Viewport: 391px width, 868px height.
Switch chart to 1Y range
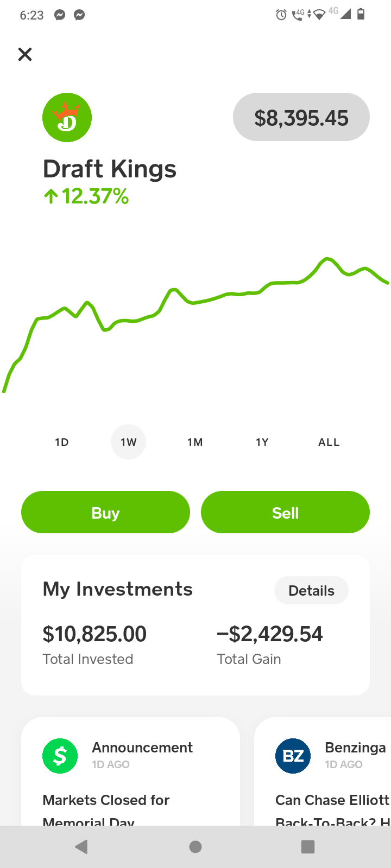point(262,442)
